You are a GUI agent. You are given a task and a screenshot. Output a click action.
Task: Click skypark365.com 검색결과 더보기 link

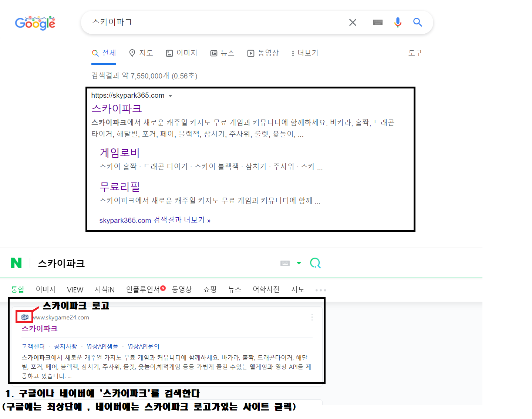coord(155,220)
